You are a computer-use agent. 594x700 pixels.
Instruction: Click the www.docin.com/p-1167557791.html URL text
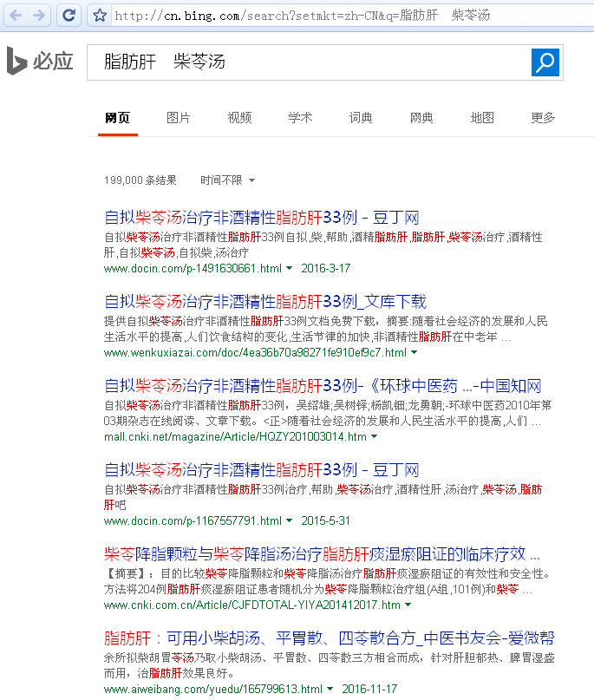click(193, 521)
